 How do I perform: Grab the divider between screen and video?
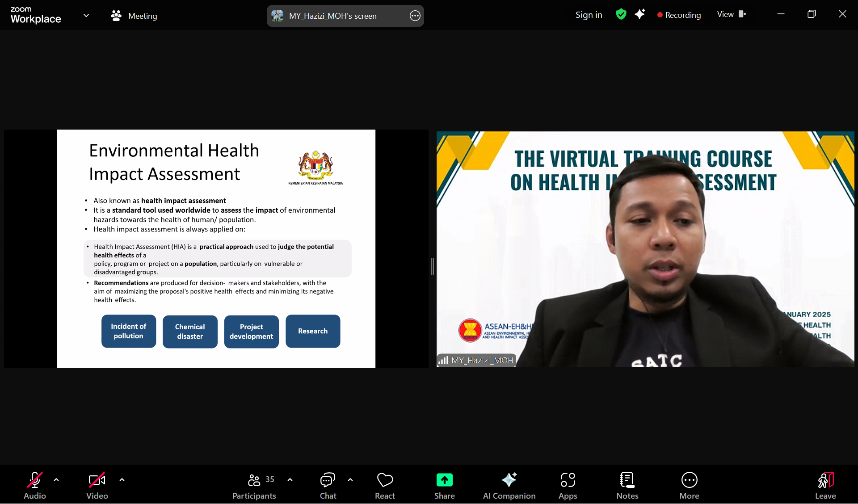click(x=432, y=266)
